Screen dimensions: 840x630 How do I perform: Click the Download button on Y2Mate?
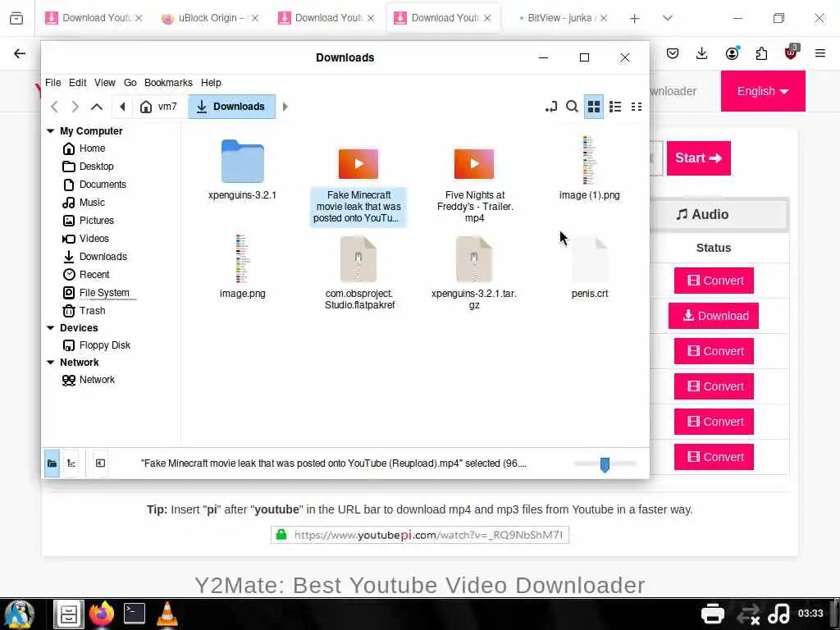click(x=713, y=316)
